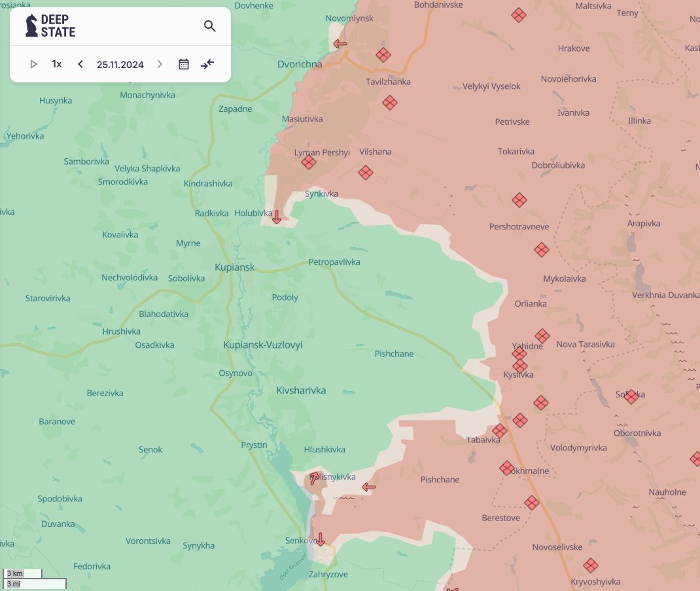Select the clash diamond near Okhmalne

point(506,468)
